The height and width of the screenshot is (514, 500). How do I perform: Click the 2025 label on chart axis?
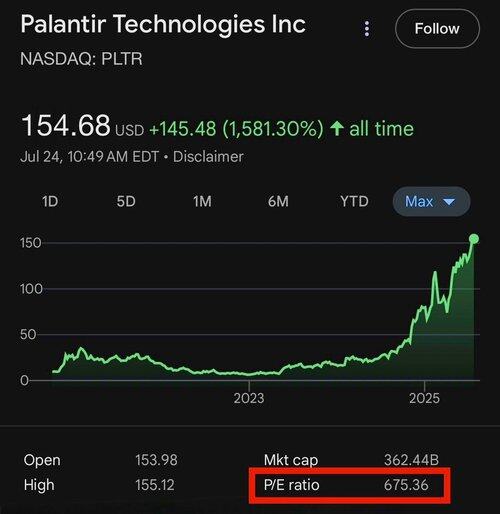425,398
